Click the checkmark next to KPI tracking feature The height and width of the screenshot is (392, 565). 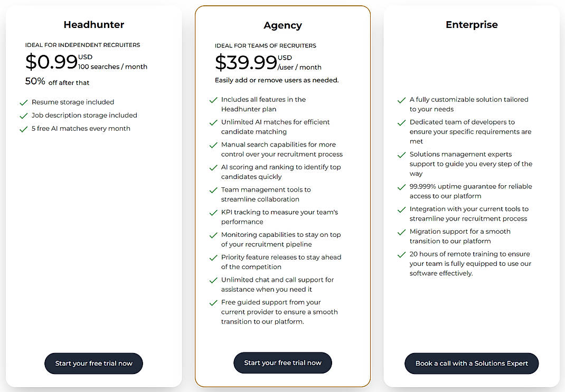(213, 212)
